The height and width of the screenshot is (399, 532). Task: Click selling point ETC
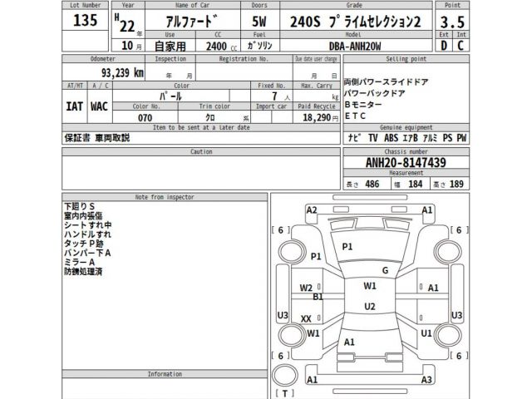[x=355, y=116]
